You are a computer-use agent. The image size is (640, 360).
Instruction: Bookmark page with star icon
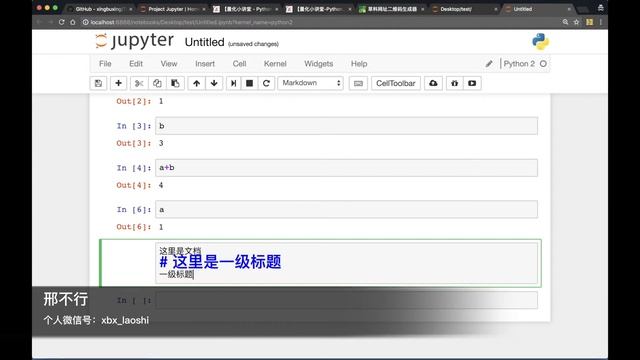(576, 22)
